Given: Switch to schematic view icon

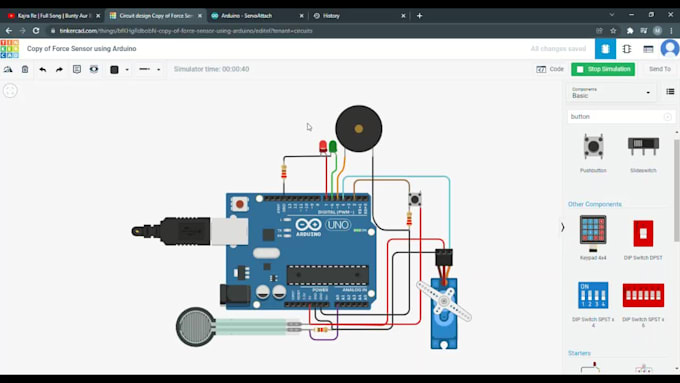Looking at the screenshot, I should click(x=627, y=49).
